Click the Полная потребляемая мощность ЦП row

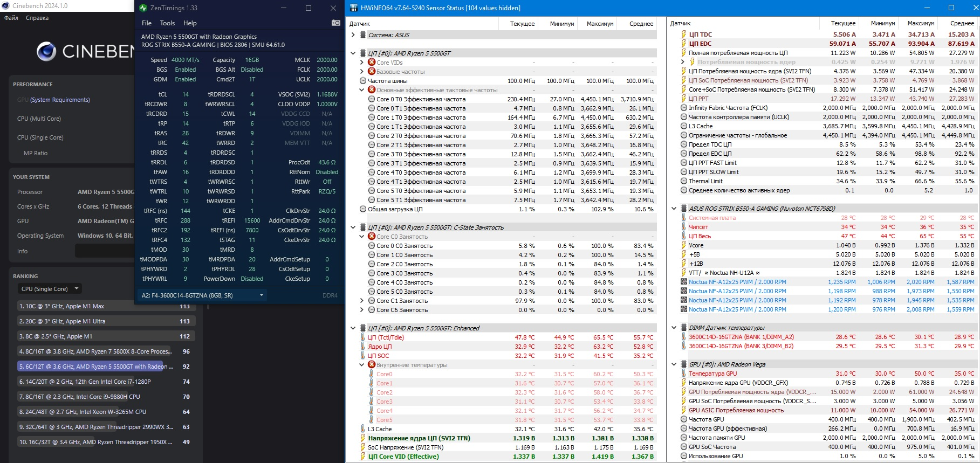click(x=828, y=53)
